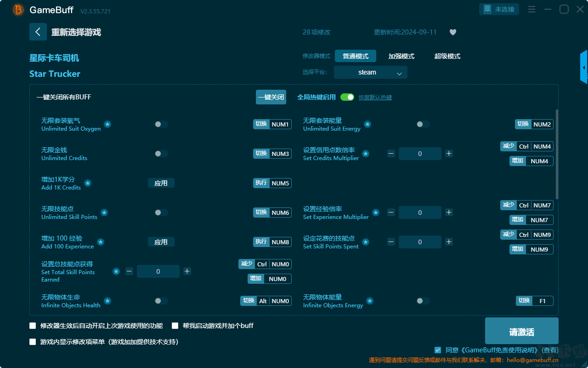Image resolution: width=588 pixels, height=368 pixels.
Task: Click NUM3 hotkey for Unlimited Credits
Action: coord(272,154)
